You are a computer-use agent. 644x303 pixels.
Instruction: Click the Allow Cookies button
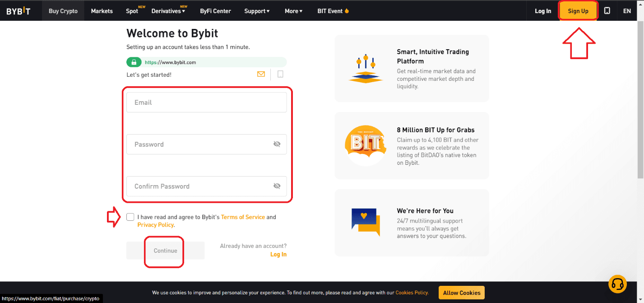(x=462, y=293)
